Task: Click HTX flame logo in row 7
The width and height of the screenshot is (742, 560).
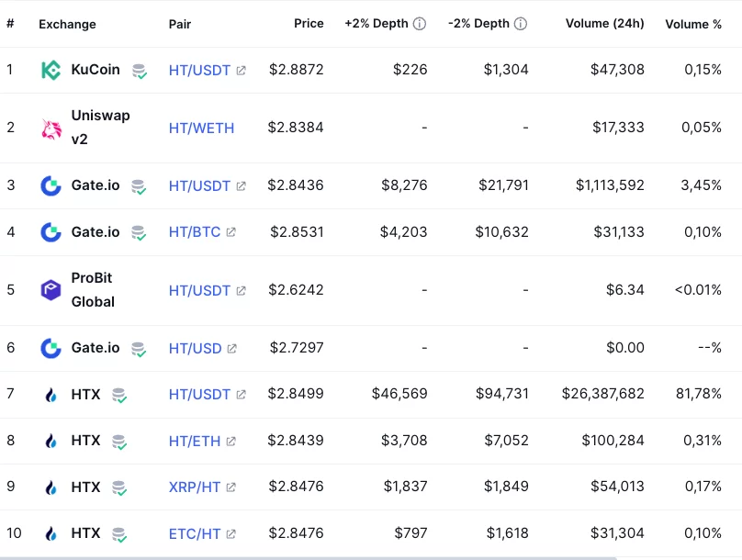Action: pyautogui.click(x=51, y=395)
